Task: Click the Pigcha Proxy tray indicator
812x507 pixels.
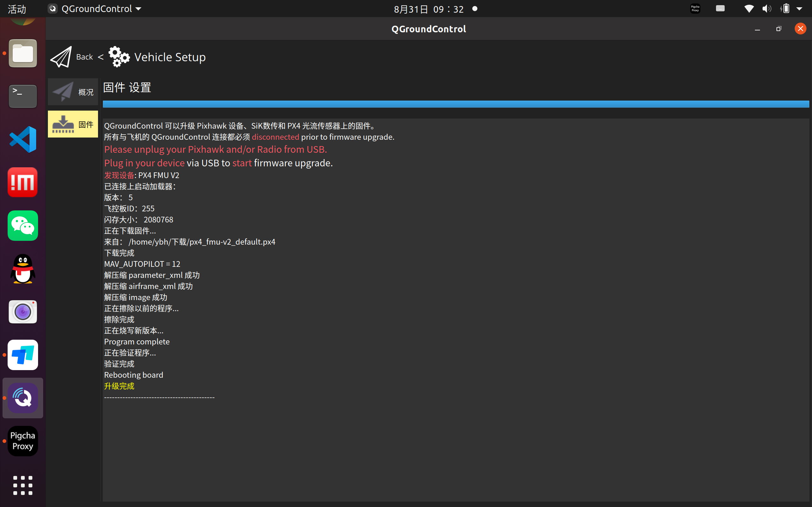Action: 695,9
